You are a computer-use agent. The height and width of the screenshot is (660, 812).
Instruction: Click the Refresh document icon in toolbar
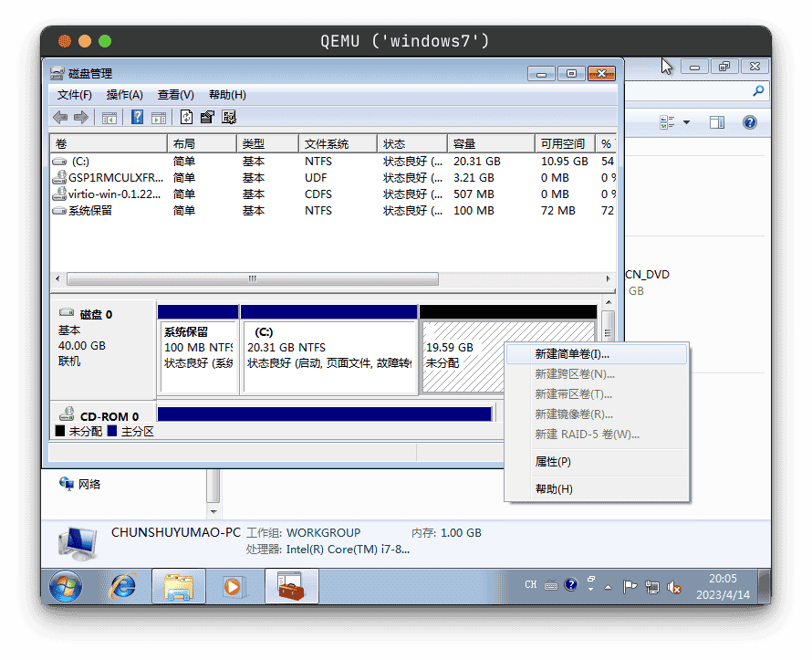[x=186, y=117]
